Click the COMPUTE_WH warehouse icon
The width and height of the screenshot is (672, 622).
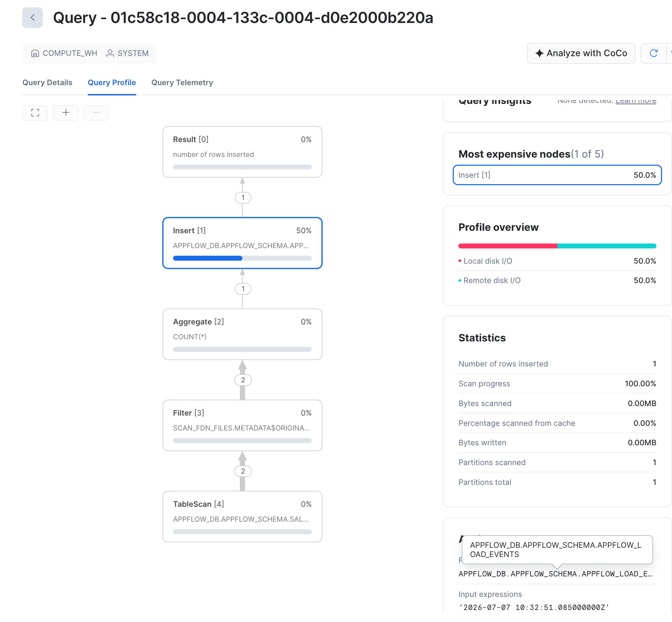pos(35,53)
